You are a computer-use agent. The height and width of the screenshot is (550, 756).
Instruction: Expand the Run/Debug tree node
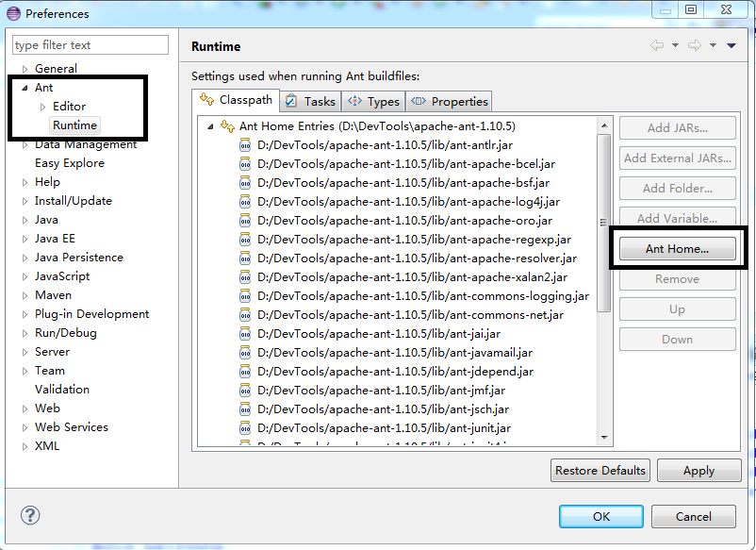25,333
